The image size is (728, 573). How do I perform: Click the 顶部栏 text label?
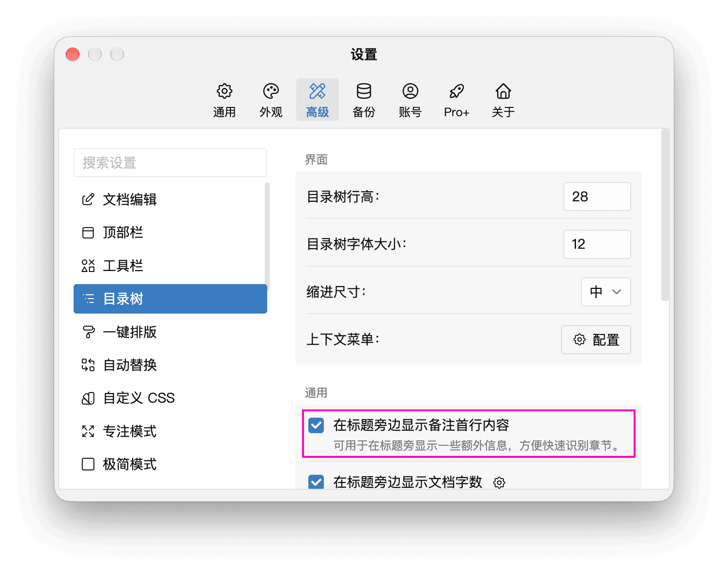pos(123,233)
